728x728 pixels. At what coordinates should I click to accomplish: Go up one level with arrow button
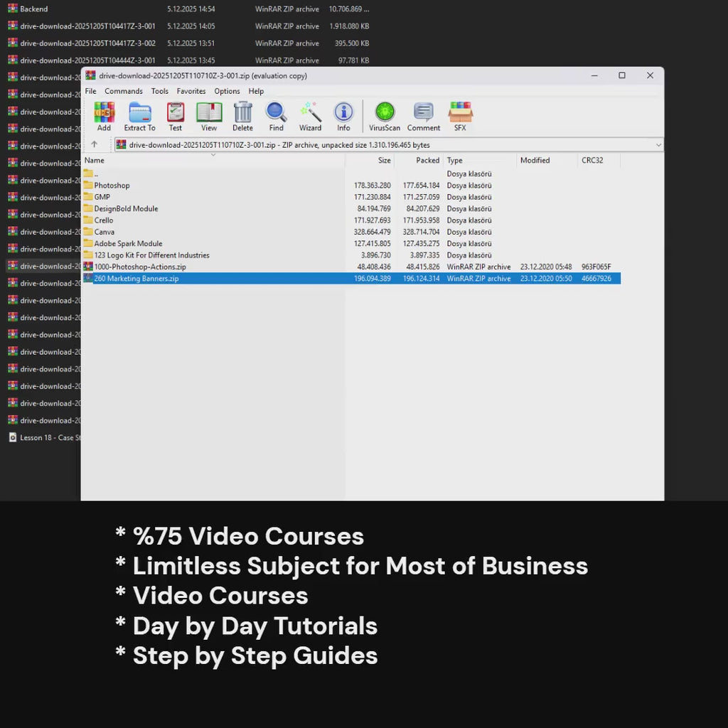[x=95, y=144]
